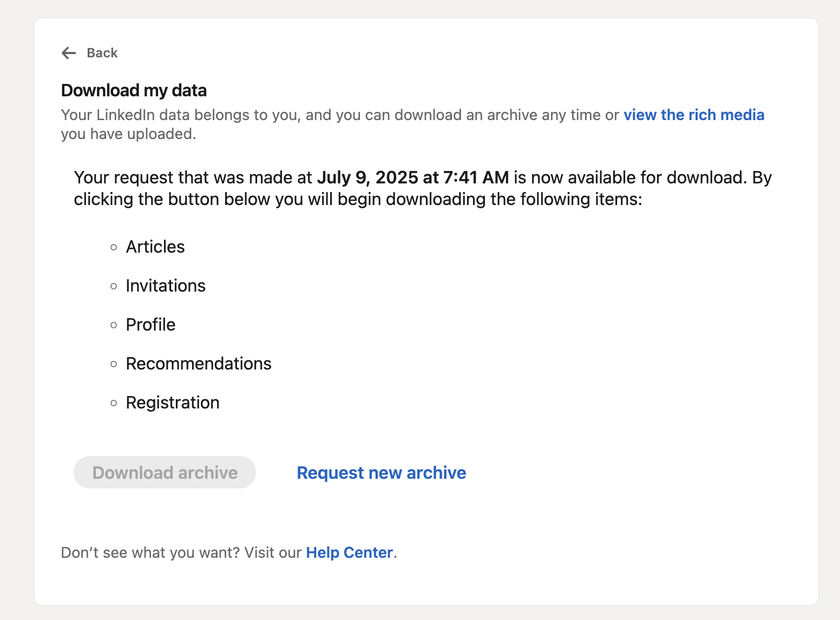The image size is (840, 620).
Task: Click the Registration list item
Action: tap(173, 403)
